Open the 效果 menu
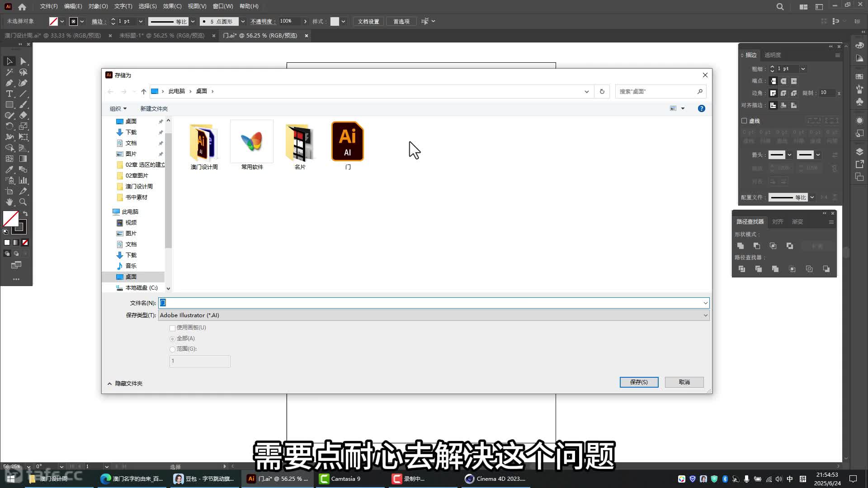868x488 pixels. pos(172,6)
